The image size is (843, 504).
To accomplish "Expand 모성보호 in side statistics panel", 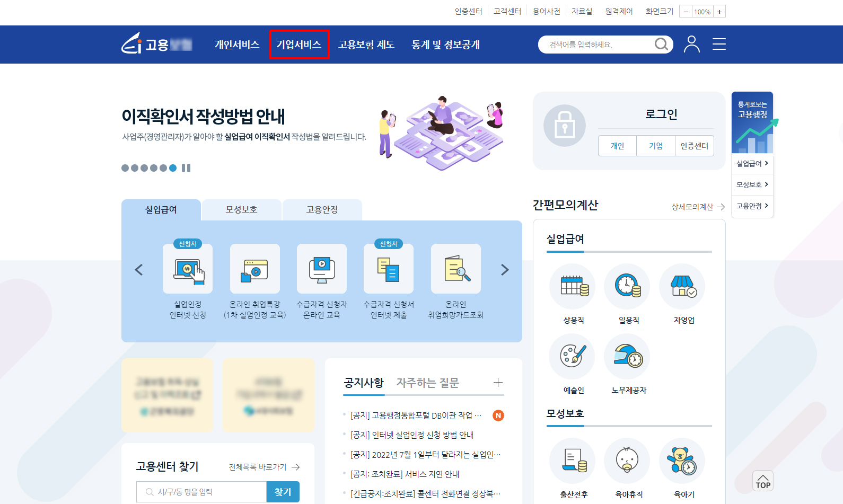I will click(752, 184).
